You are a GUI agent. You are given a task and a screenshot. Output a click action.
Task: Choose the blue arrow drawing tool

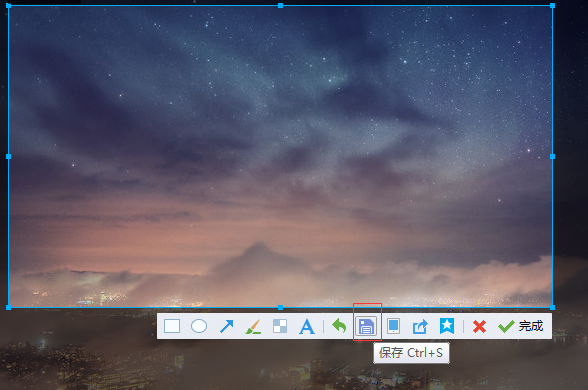point(226,326)
